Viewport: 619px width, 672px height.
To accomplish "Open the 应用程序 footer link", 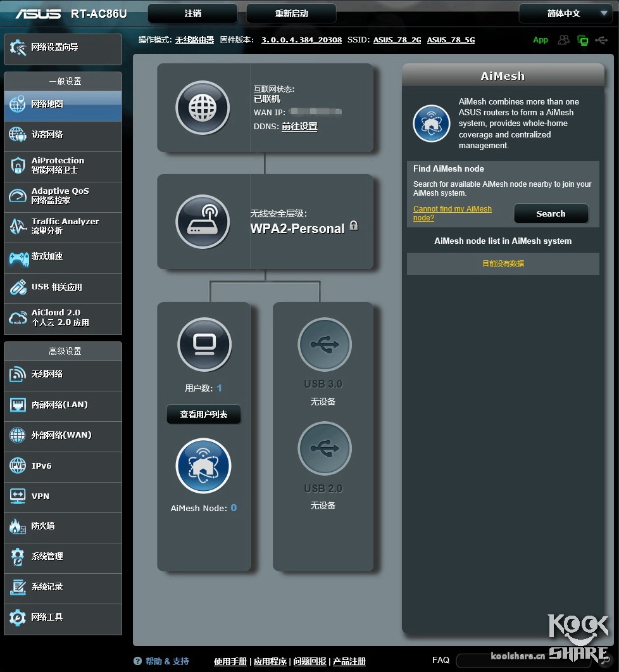I will 270,661.
